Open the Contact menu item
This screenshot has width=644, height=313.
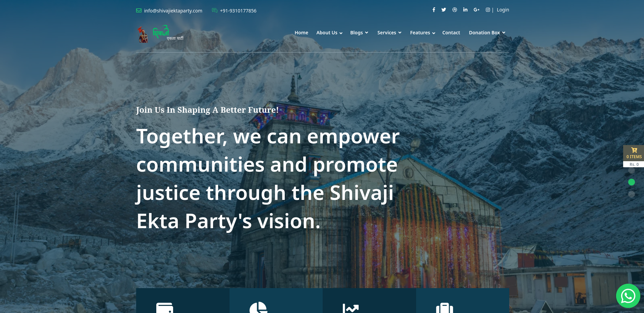click(x=451, y=33)
